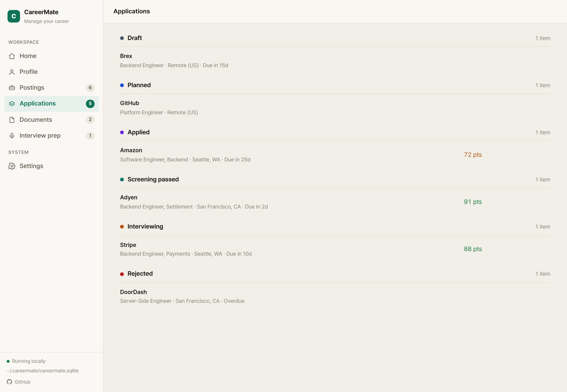
Task: Collapse the Applied group header
Action: (335, 132)
